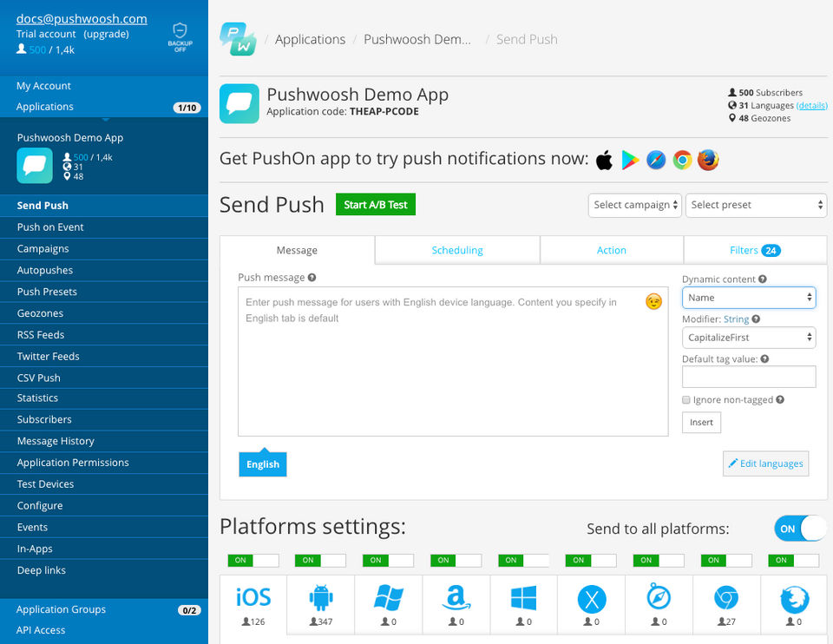Image resolution: width=833 pixels, height=644 pixels.
Task: Switch to the Message tab
Action: pyautogui.click(x=297, y=250)
